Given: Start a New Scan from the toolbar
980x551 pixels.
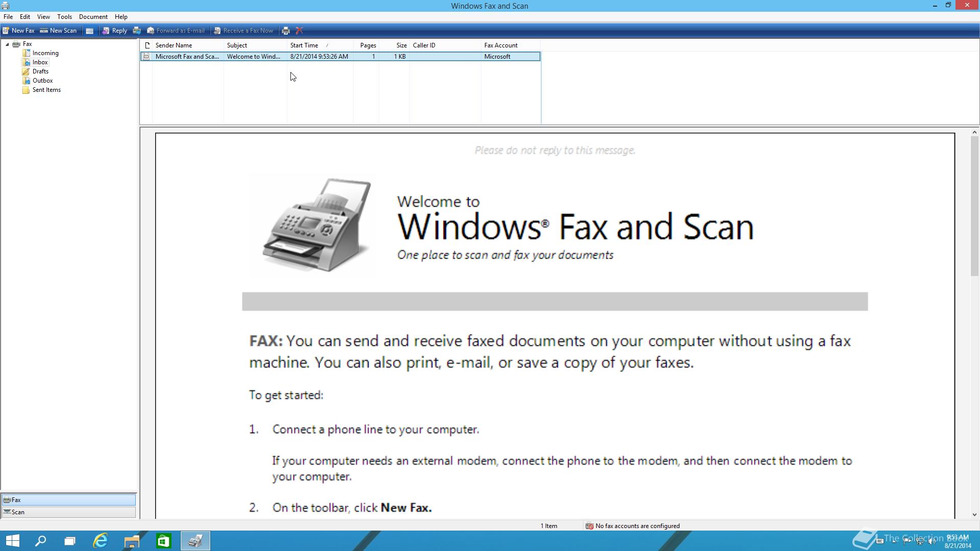Looking at the screenshot, I should pyautogui.click(x=58, y=31).
